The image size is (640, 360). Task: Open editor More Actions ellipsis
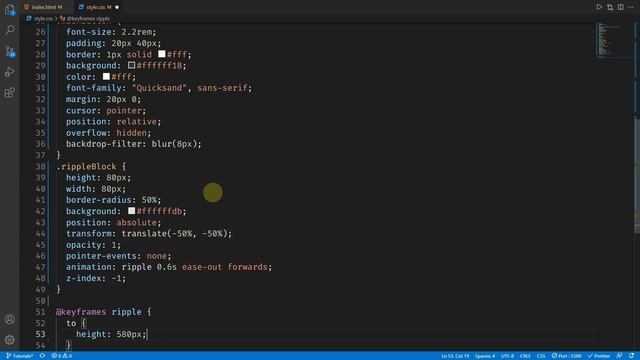[631, 7]
